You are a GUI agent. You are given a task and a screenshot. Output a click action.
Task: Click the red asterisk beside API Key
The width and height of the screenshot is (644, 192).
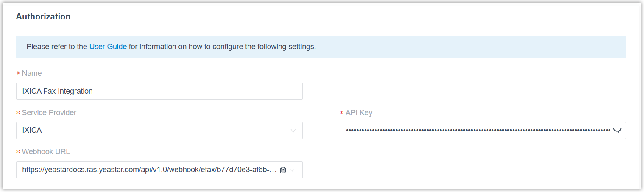[341, 114]
